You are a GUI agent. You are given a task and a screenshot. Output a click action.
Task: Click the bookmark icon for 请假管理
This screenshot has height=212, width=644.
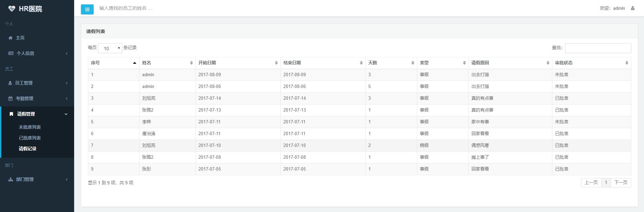coord(11,114)
